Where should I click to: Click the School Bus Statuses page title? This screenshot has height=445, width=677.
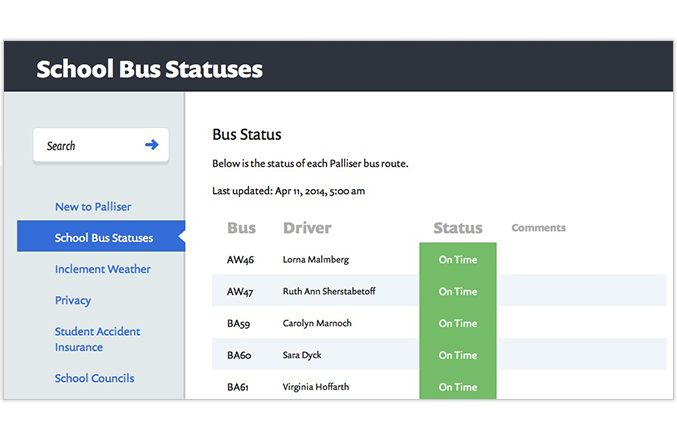[149, 69]
